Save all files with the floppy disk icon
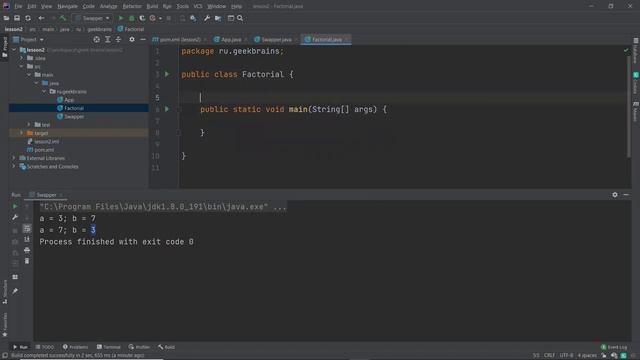Screen dimensions: 640x360 17,18
